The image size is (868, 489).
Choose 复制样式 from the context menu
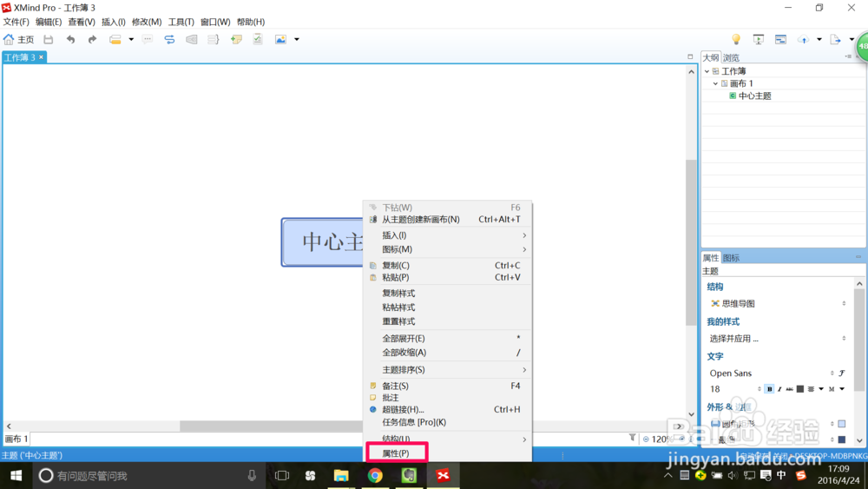[447, 293]
